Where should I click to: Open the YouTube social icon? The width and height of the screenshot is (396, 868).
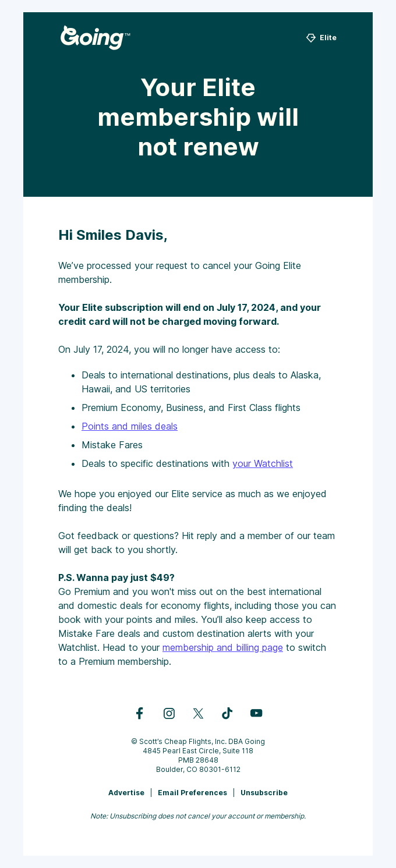point(256,713)
